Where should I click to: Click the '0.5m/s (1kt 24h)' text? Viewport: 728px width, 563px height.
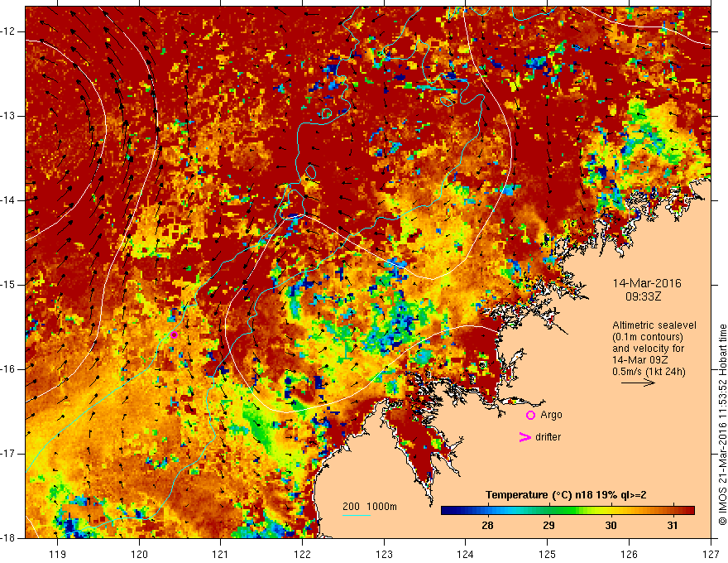pyautogui.click(x=649, y=372)
